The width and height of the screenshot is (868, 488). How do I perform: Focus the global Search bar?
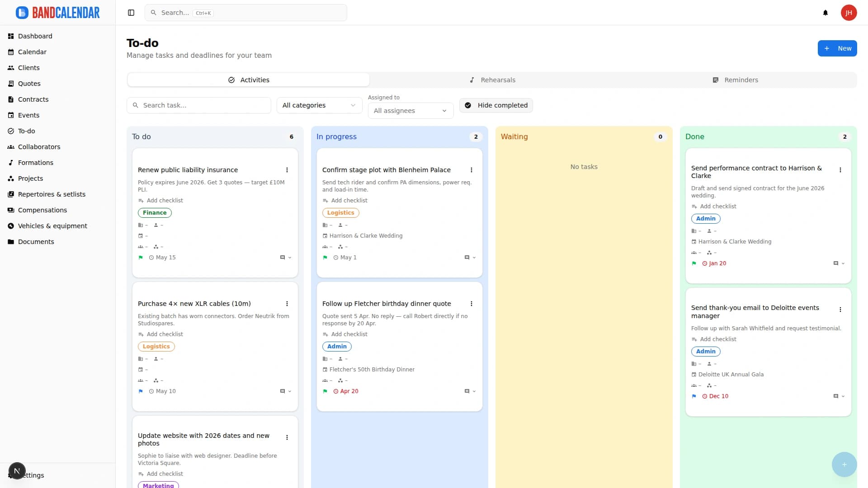click(x=246, y=13)
